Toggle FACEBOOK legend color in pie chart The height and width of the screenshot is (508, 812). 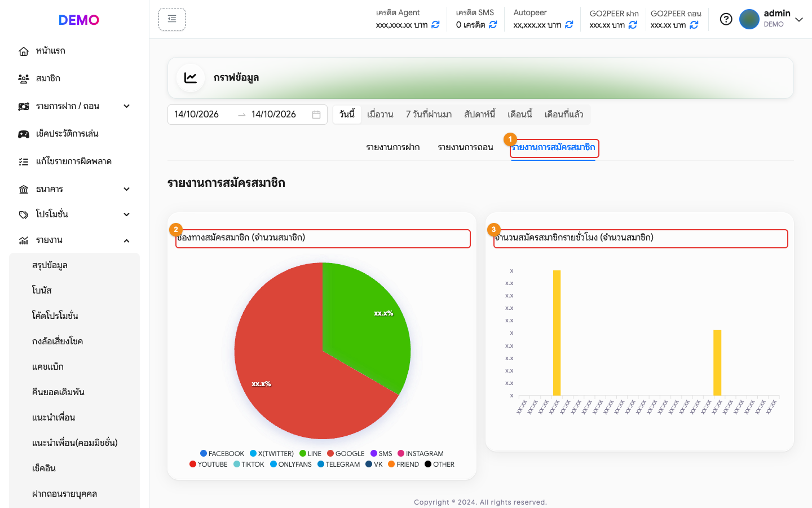tap(204, 453)
